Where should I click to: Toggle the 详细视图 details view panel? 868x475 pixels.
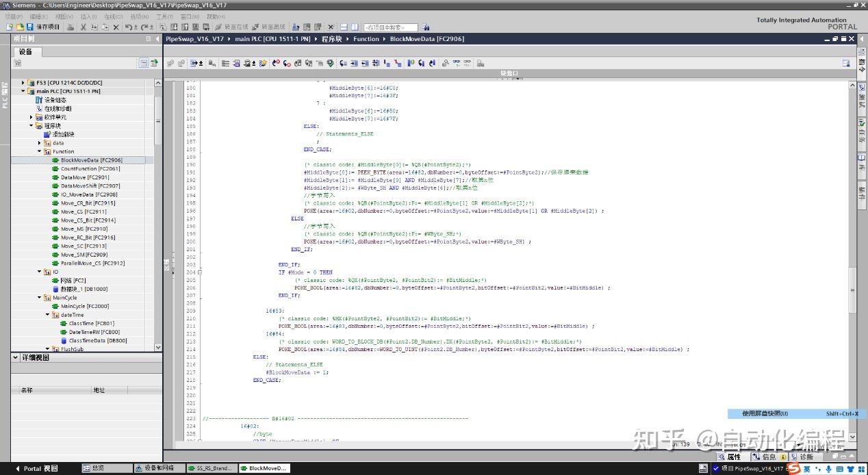16,357
